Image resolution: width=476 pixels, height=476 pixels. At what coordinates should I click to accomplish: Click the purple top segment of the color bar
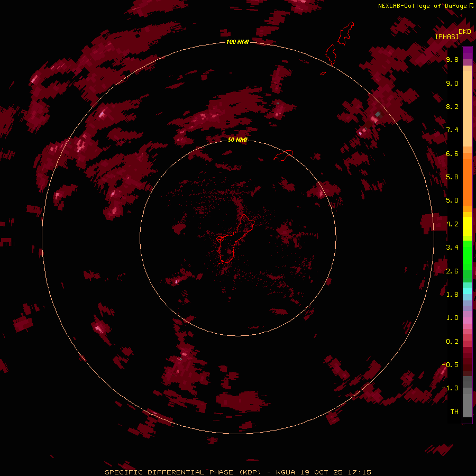467,53
